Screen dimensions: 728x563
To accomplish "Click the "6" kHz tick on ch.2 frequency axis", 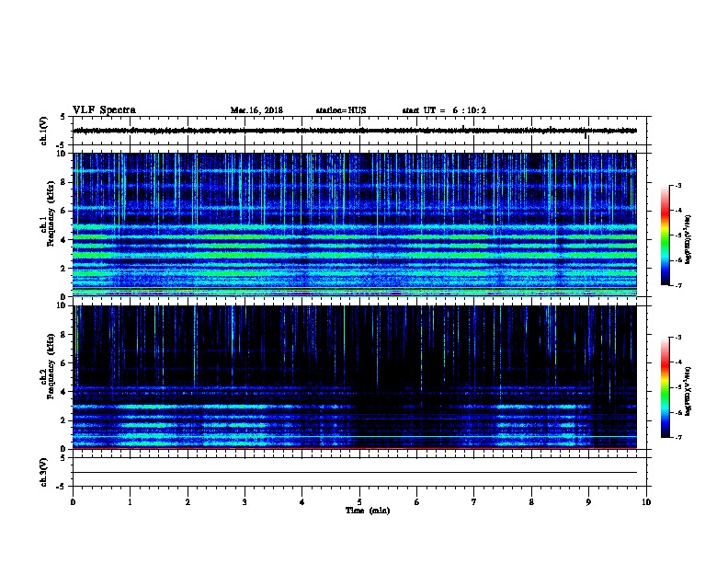I will 63,363.
